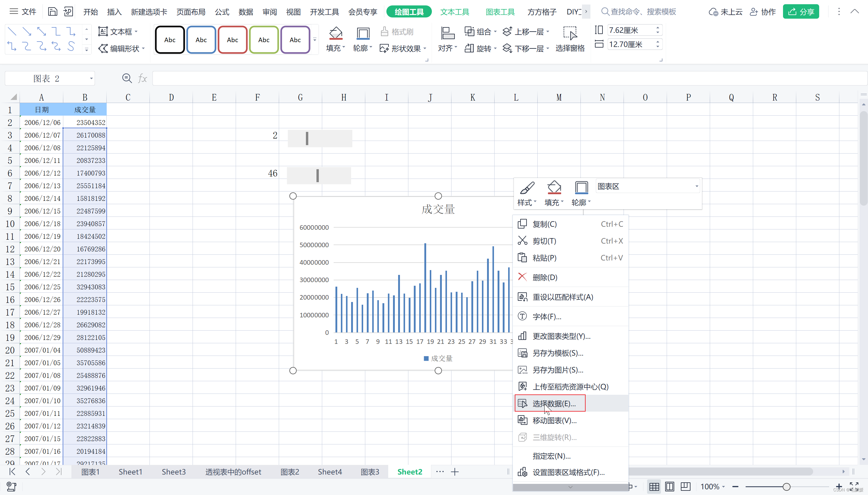This screenshot has height=495, width=868.
Task: Click cell with date 2007/01/04
Action: 42,350
